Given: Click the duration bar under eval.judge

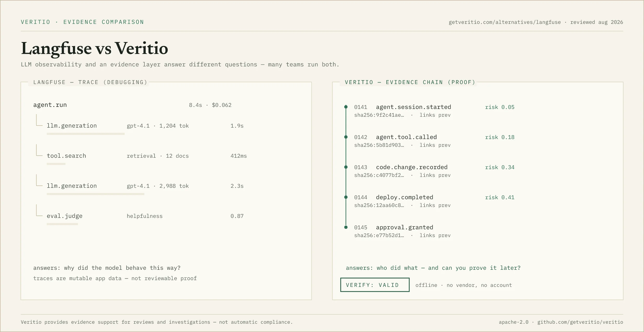Looking at the screenshot, I should click(x=62, y=224).
